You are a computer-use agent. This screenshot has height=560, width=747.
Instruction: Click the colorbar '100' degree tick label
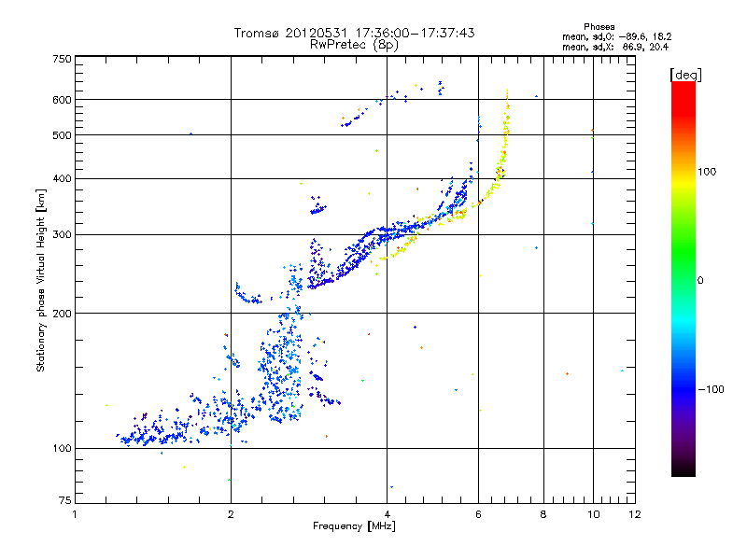pos(707,172)
